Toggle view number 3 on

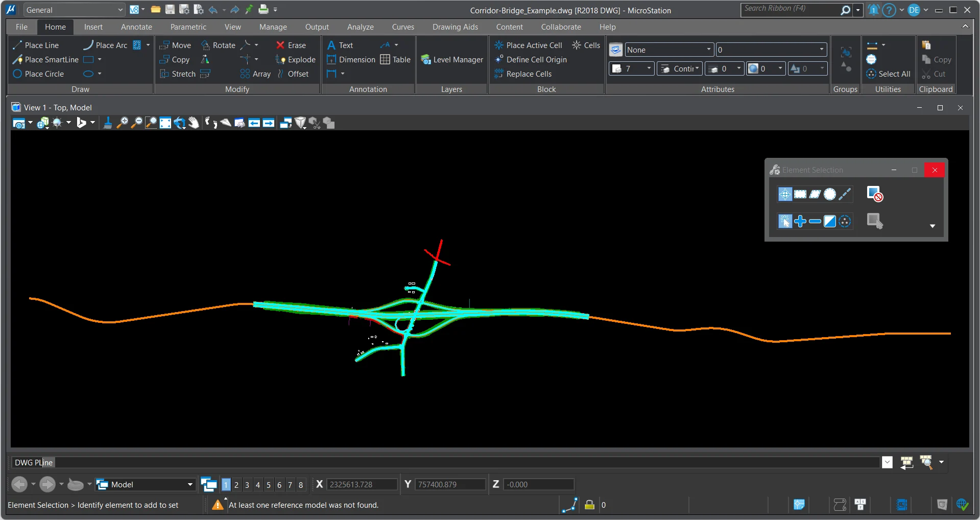[247, 485]
